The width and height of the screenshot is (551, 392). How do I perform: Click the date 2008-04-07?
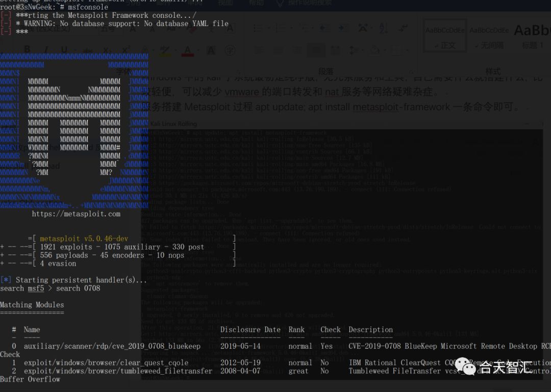click(240, 371)
